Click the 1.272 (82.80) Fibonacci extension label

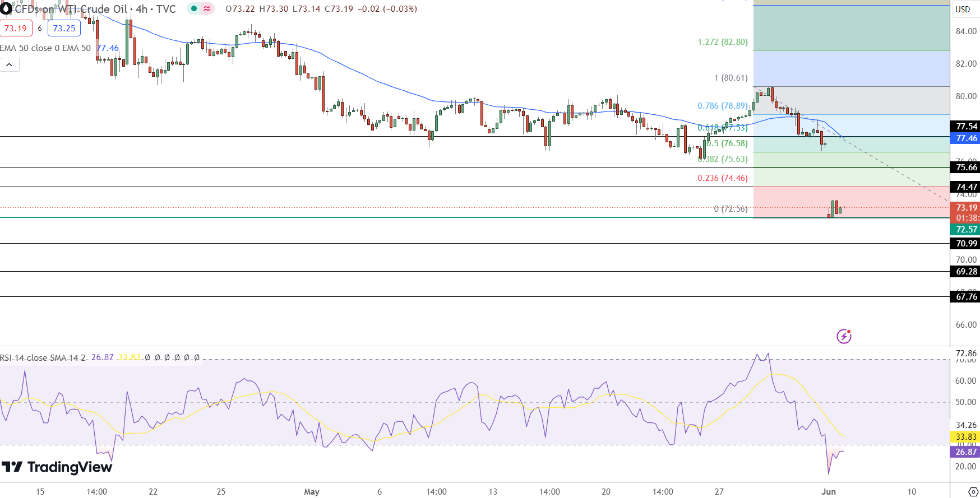722,42
